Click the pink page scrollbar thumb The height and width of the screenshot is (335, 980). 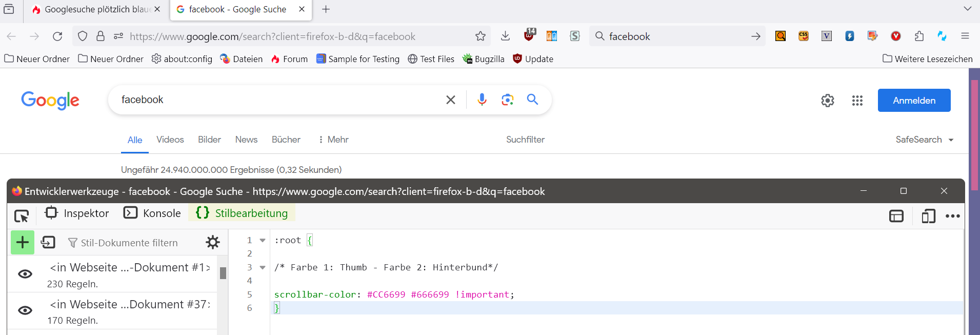click(974, 134)
